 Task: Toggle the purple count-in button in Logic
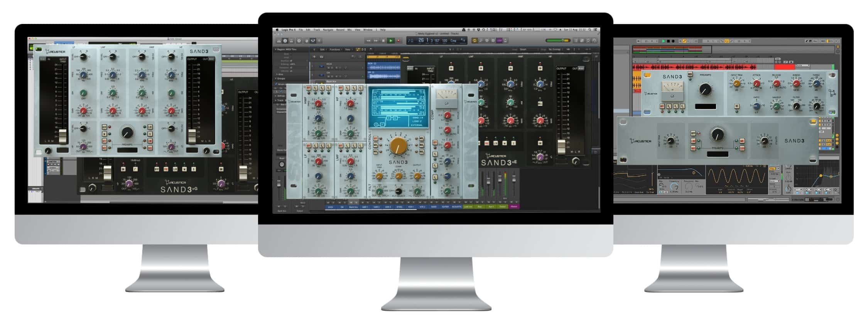click(x=499, y=41)
